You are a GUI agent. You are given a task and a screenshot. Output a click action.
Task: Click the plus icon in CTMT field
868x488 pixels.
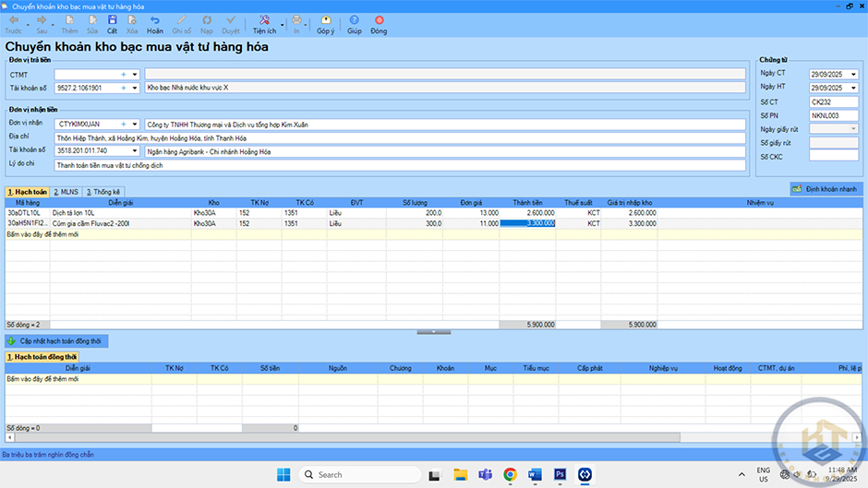(x=124, y=74)
